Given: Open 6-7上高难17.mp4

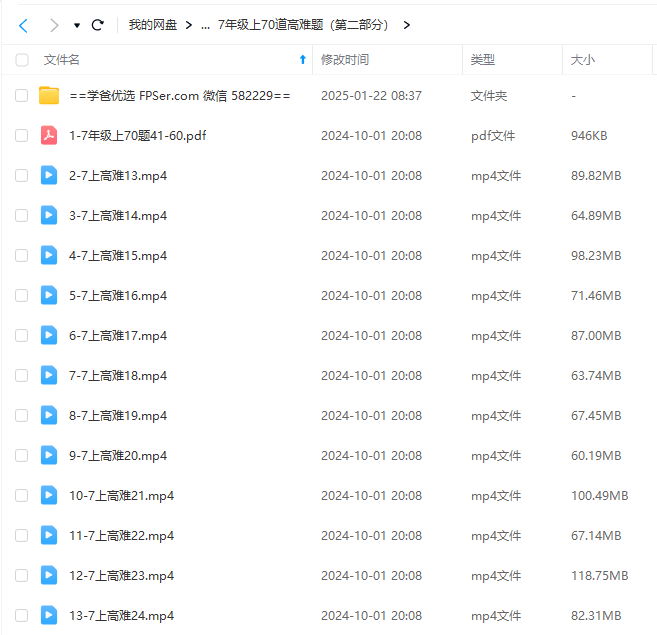Looking at the screenshot, I should (x=118, y=336).
